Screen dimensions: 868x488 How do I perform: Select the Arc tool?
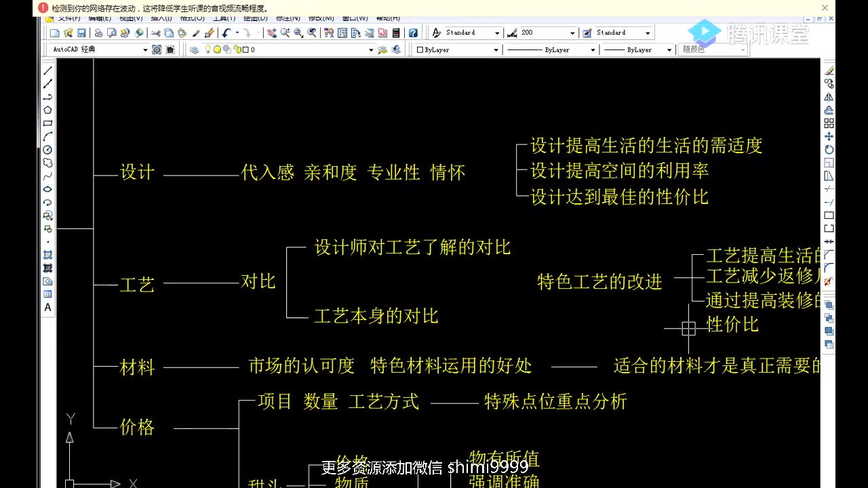[x=48, y=136]
